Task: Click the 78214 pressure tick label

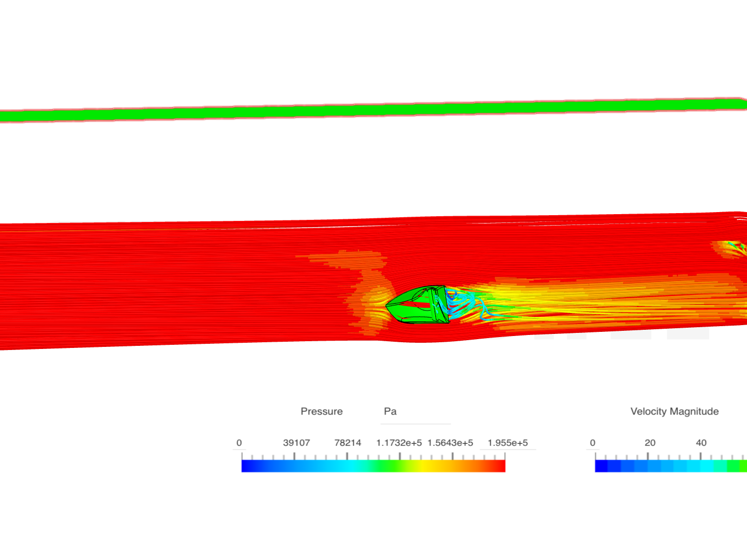Action: pos(348,443)
